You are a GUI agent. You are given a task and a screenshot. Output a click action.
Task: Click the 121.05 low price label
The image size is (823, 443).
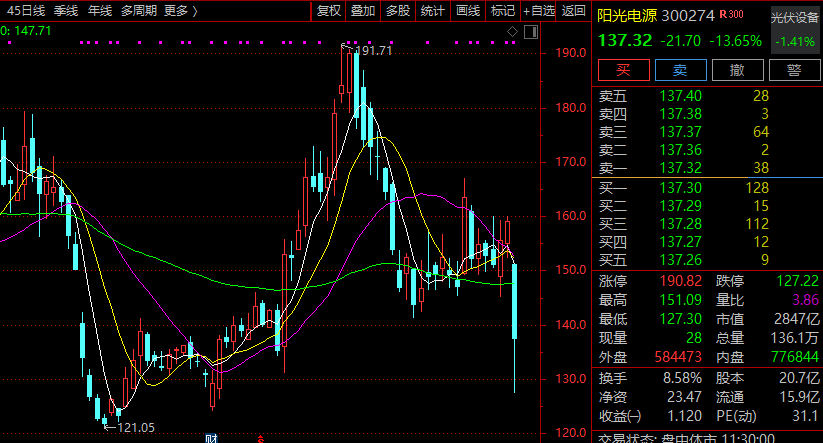pos(136,428)
